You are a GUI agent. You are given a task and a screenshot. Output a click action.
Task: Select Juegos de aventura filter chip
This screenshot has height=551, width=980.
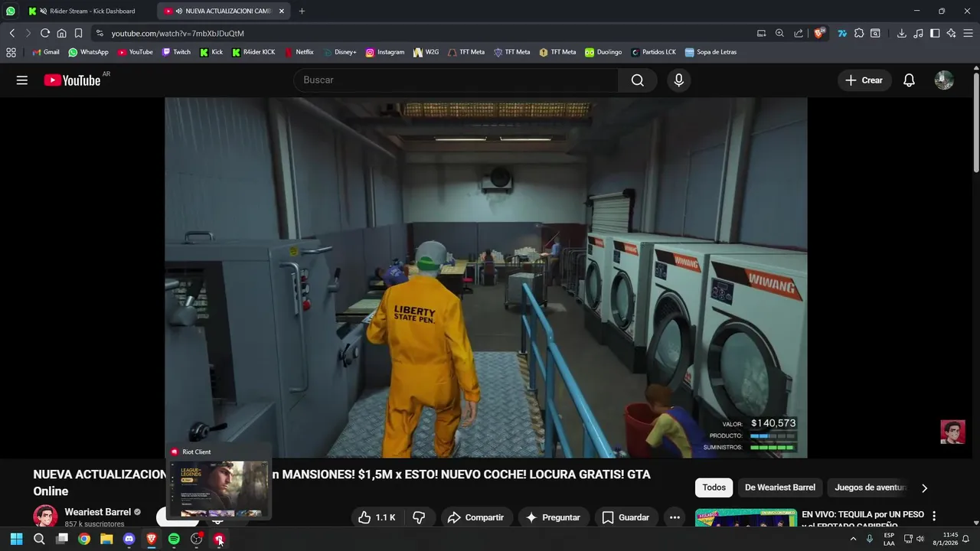pyautogui.click(x=869, y=487)
